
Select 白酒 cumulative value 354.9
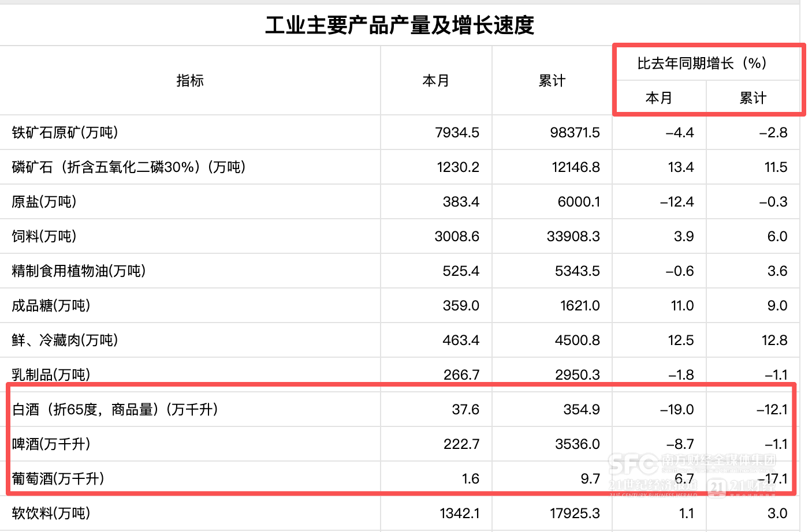tap(581, 410)
